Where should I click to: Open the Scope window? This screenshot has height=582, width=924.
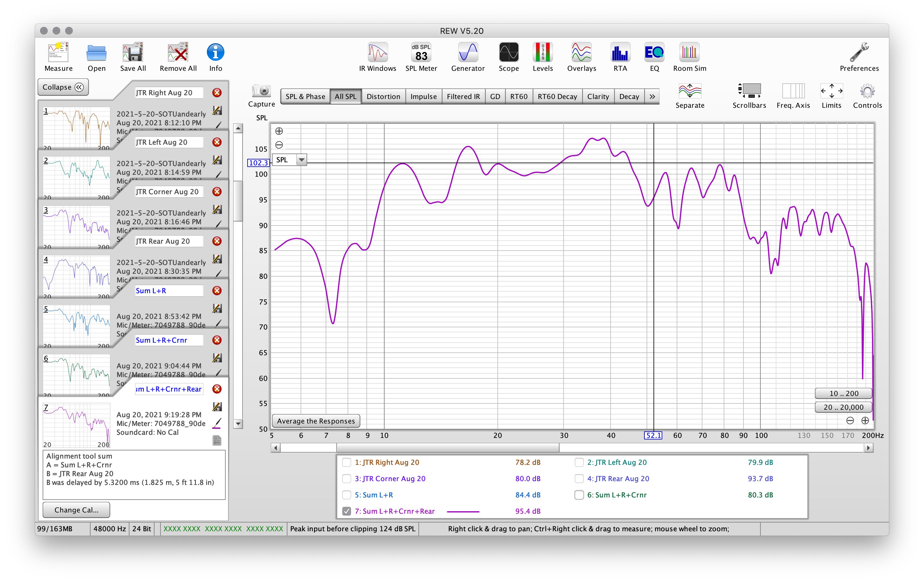click(x=508, y=57)
